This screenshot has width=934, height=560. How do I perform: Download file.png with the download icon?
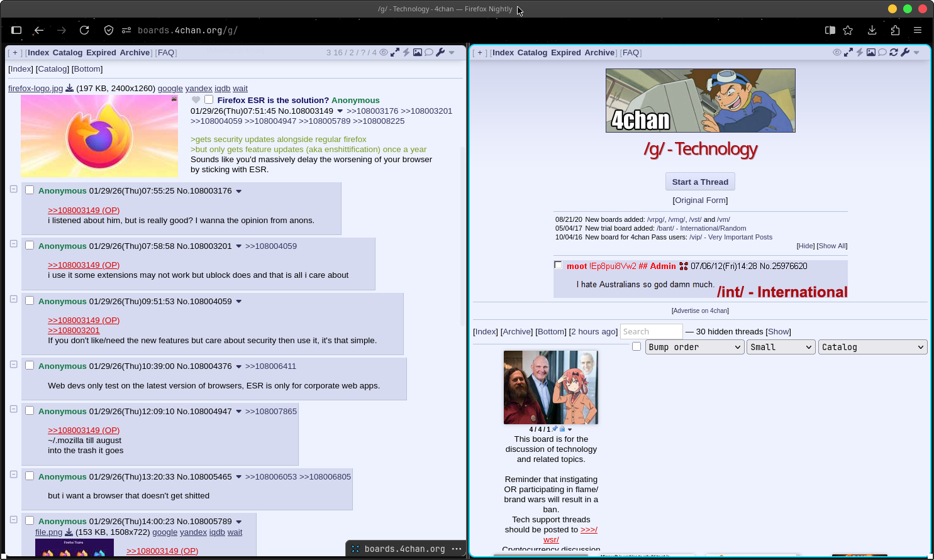[69, 532]
